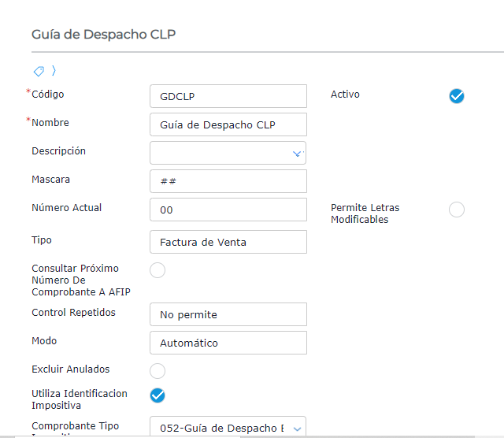Click into the Mascara input field
The image size is (504, 438).
pyautogui.click(x=228, y=181)
